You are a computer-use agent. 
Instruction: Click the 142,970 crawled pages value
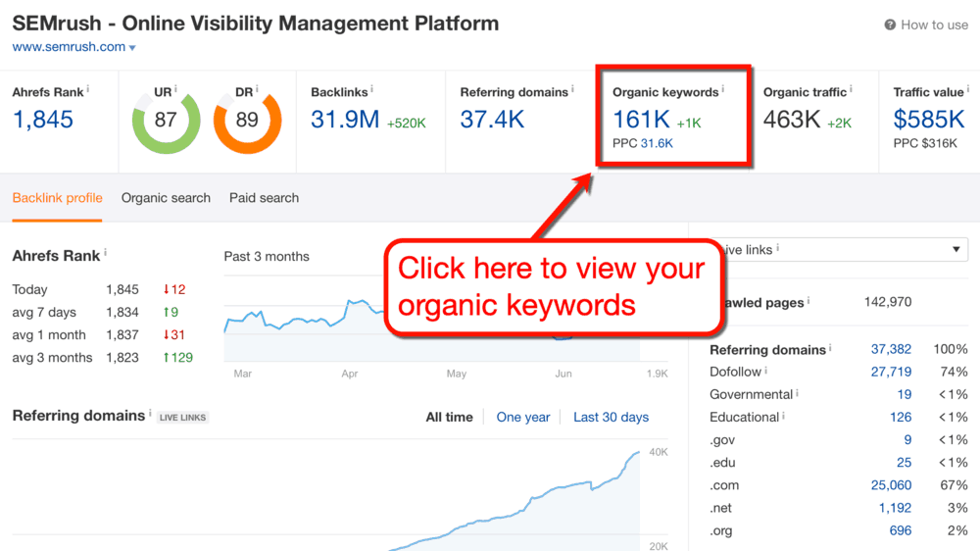coord(888,302)
